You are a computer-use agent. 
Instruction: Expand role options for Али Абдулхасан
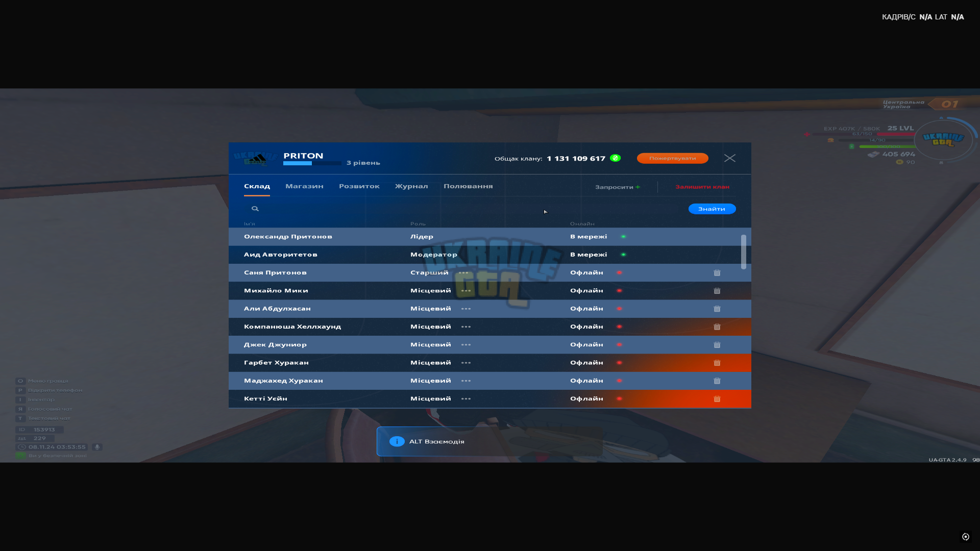tap(466, 309)
